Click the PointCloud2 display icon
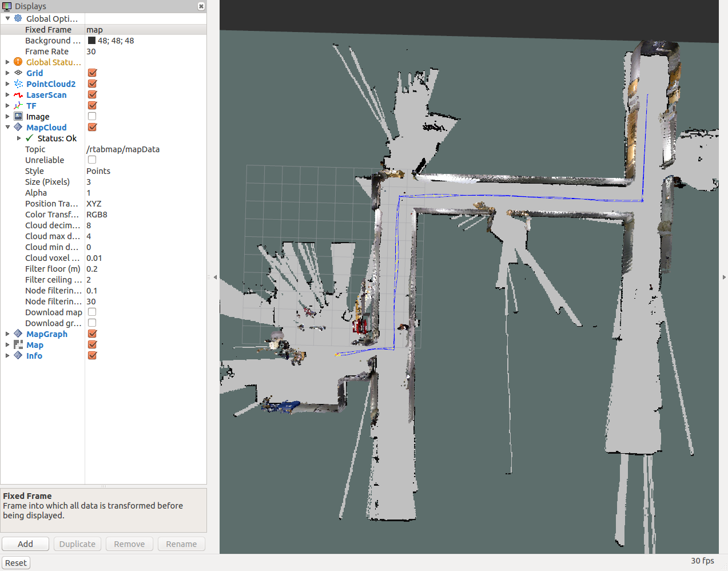The height and width of the screenshot is (571, 728). pyautogui.click(x=18, y=84)
